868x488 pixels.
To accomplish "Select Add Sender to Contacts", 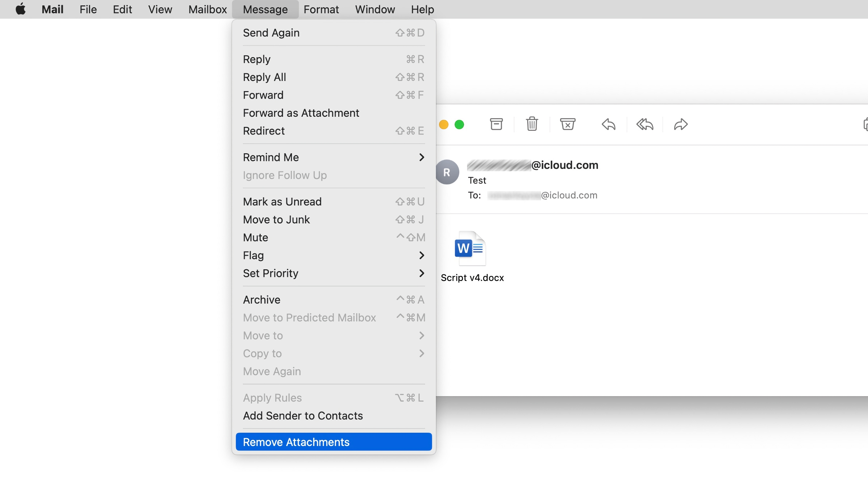I will 303,415.
